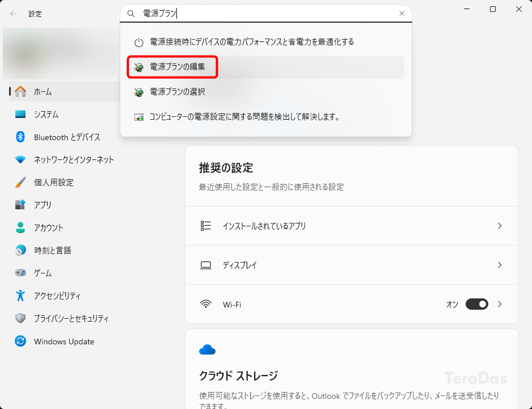
Task: Open アクセシビリティ category
Action: (65, 296)
